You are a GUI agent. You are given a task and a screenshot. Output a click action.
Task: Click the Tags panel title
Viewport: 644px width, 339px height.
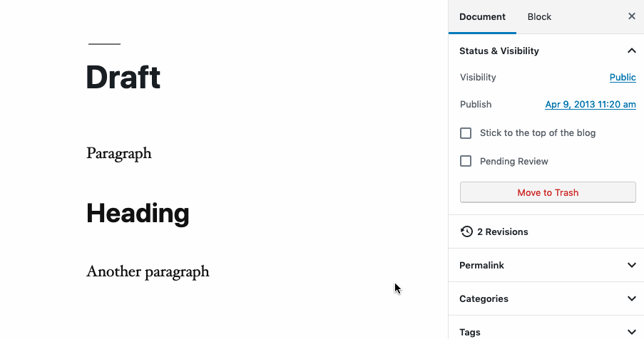(470, 332)
